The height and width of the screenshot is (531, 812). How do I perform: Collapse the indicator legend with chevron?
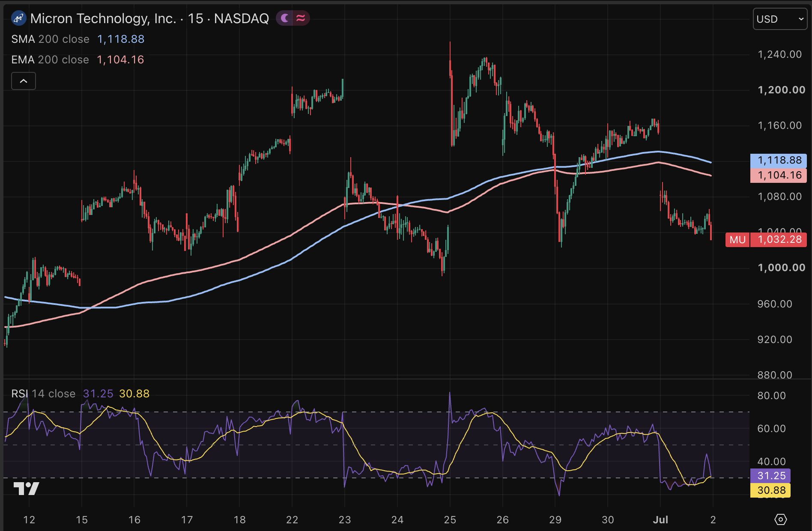pos(24,81)
